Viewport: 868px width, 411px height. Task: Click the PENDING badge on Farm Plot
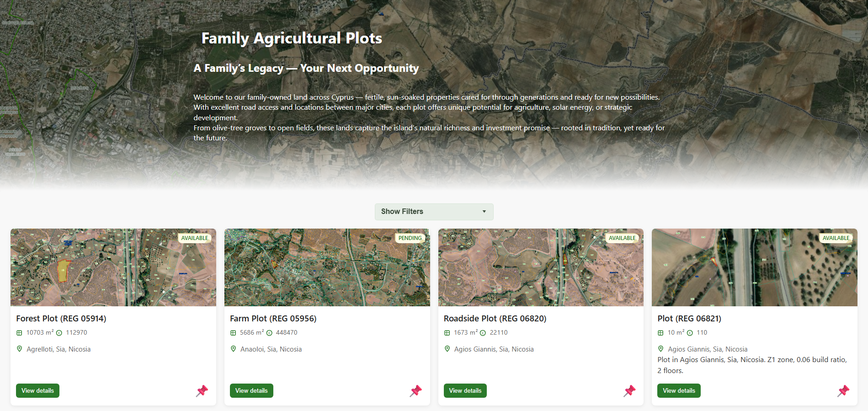pos(410,238)
